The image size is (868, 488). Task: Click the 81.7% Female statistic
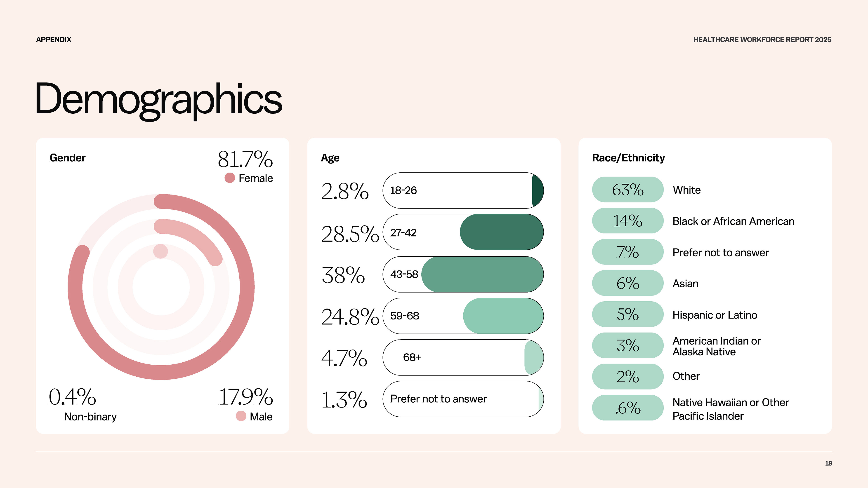tap(245, 159)
